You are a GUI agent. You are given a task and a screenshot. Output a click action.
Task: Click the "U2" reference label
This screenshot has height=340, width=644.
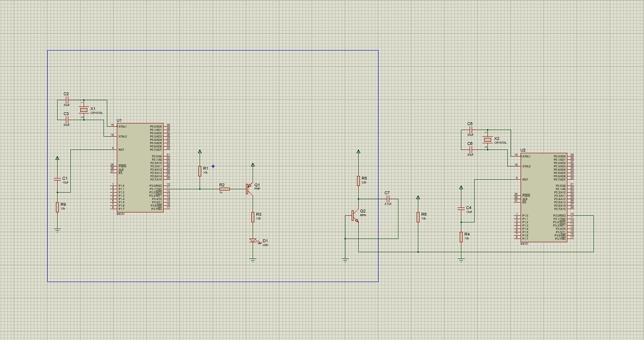tap(523, 150)
